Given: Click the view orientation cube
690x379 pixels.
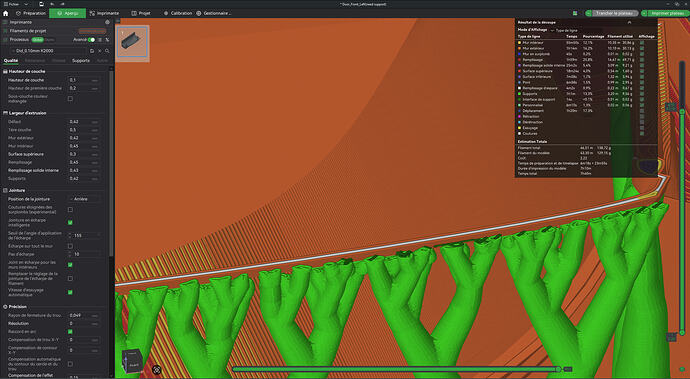Looking at the screenshot, I should click(132, 361).
